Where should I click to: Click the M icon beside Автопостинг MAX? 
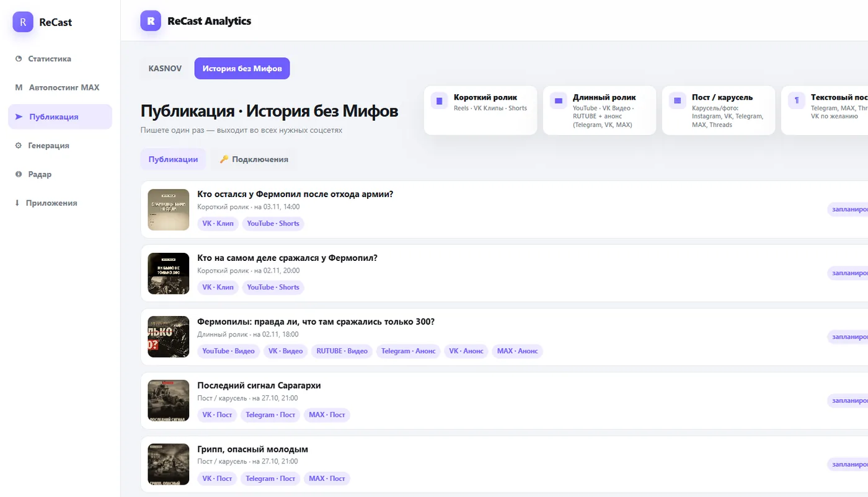pyautogui.click(x=19, y=87)
